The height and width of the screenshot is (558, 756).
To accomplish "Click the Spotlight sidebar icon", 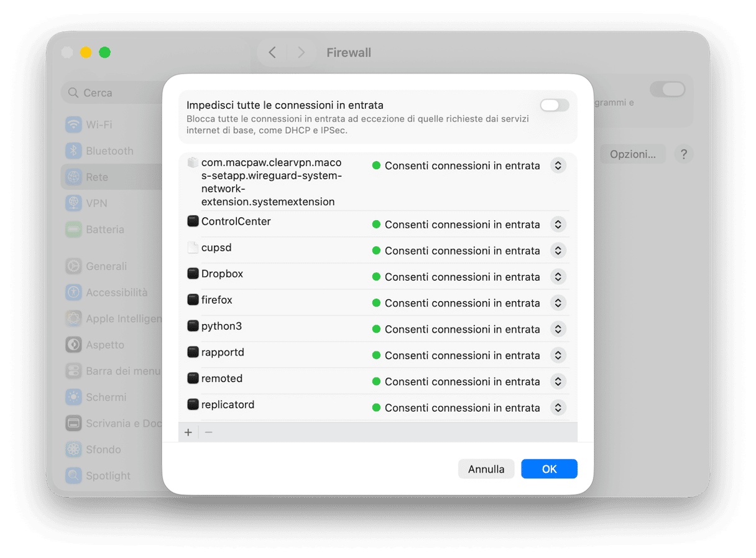I will 74,475.
